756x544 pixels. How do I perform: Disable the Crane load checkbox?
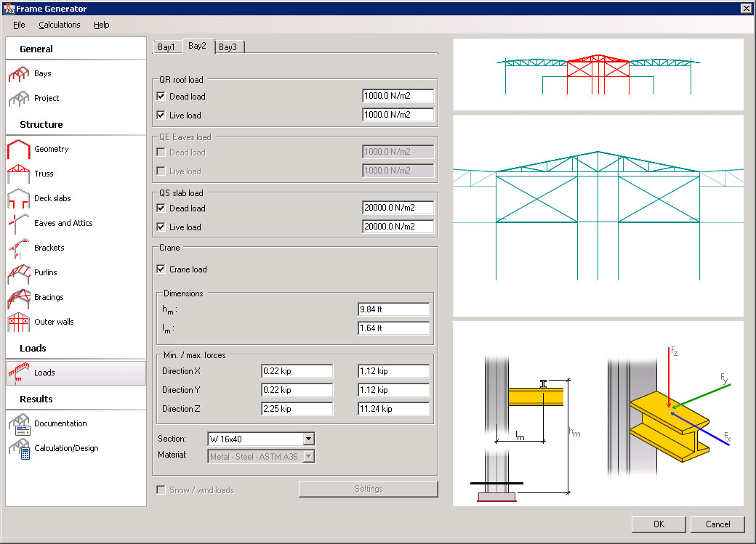pos(161,269)
